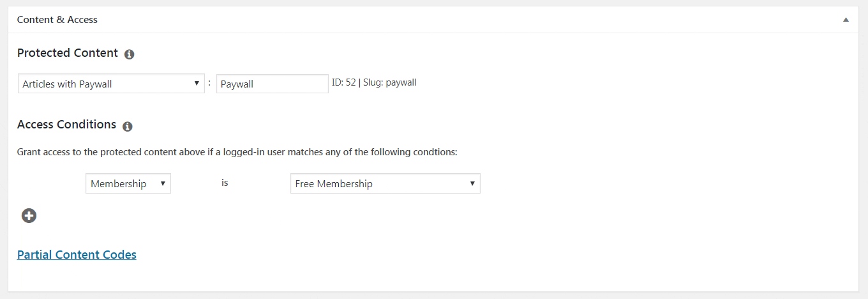Screen dimensions: 868x299
Task: Click the colon before the Paywall field
Action: coord(209,83)
